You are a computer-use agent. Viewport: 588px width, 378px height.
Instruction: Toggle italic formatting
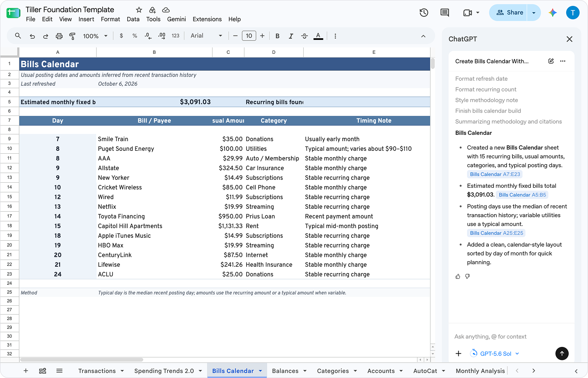click(291, 36)
